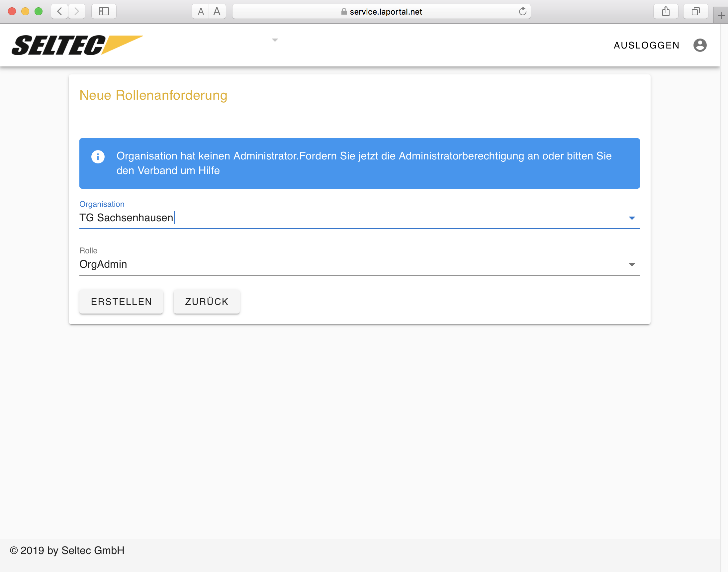This screenshot has height=572, width=728.
Task: Open the Safari share menu
Action: (x=666, y=11)
